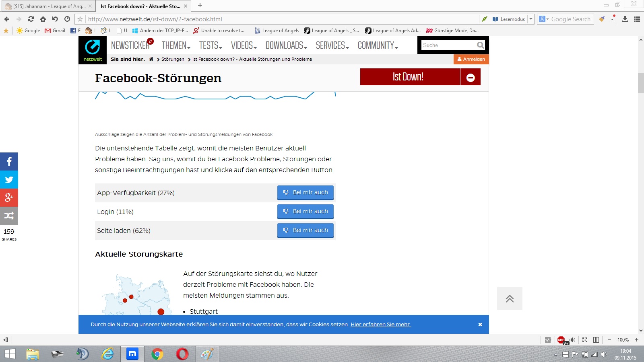Click the Adblock Plus icon in status bar
Screen dimensions: 644x362
point(561,340)
